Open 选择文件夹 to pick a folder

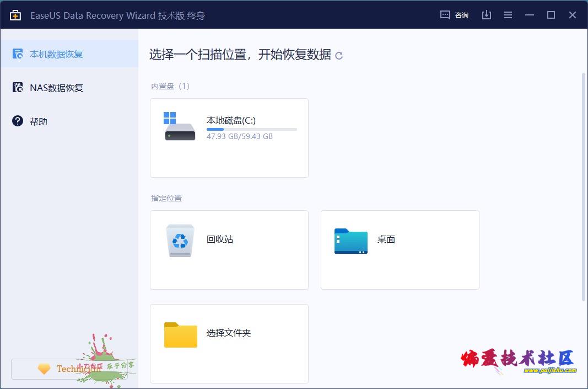click(x=229, y=344)
